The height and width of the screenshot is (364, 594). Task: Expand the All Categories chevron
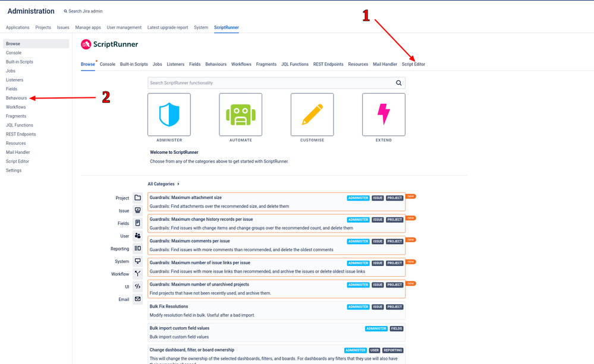[x=178, y=184]
